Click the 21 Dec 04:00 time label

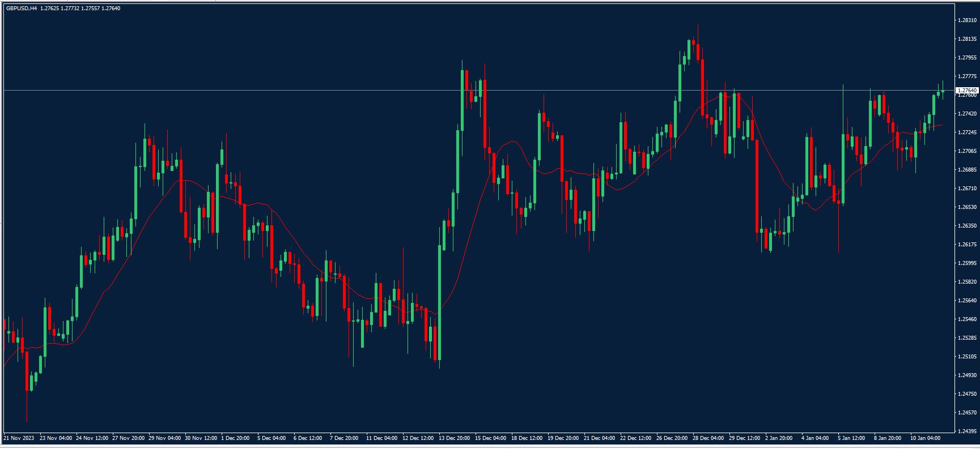point(600,438)
